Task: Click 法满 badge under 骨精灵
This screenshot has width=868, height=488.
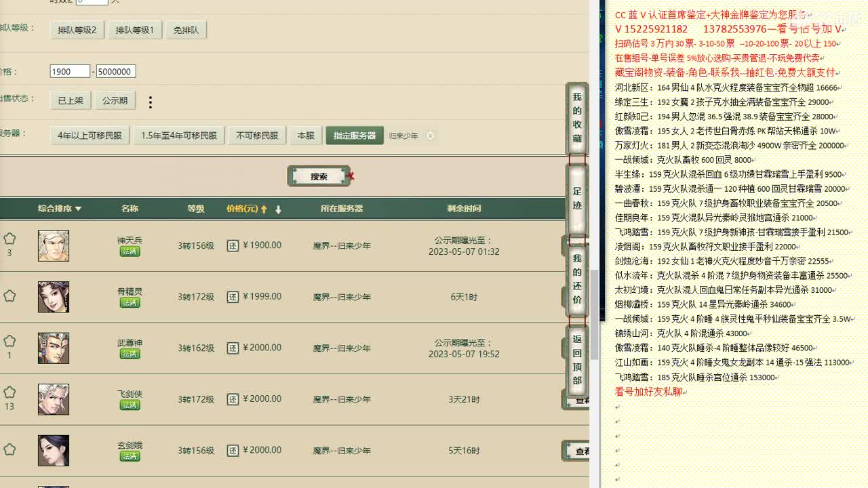Action: [x=130, y=302]
